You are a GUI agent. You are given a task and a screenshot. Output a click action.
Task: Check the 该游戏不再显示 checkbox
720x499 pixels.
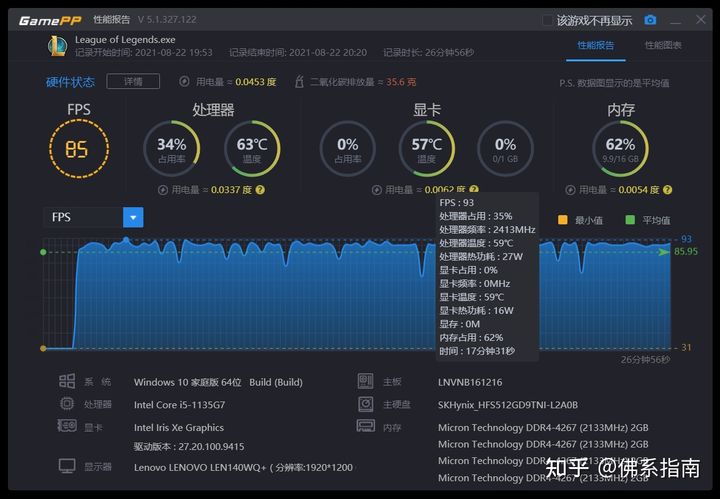[547, 20]
